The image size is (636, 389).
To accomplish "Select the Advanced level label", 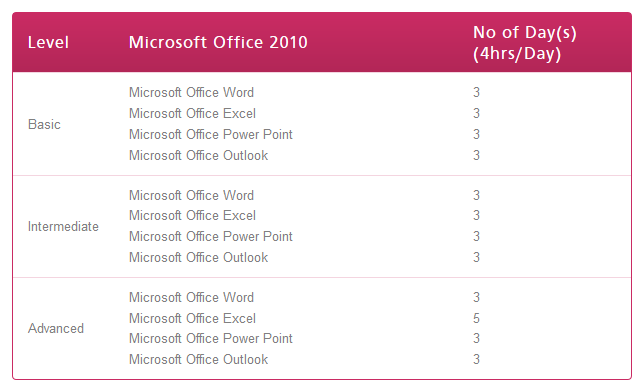I will pos(56,328).
